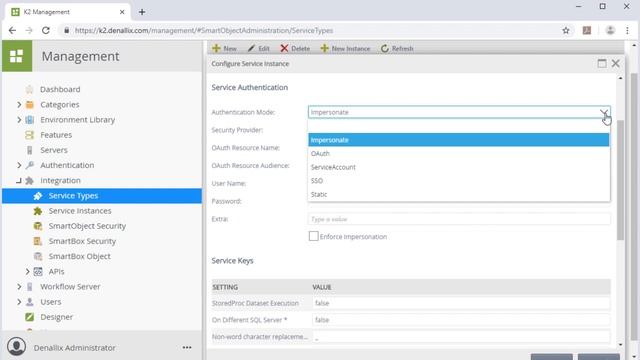Go back in the browser
The height and width of the screenshot is (360, 640).
tap(12, 31)
